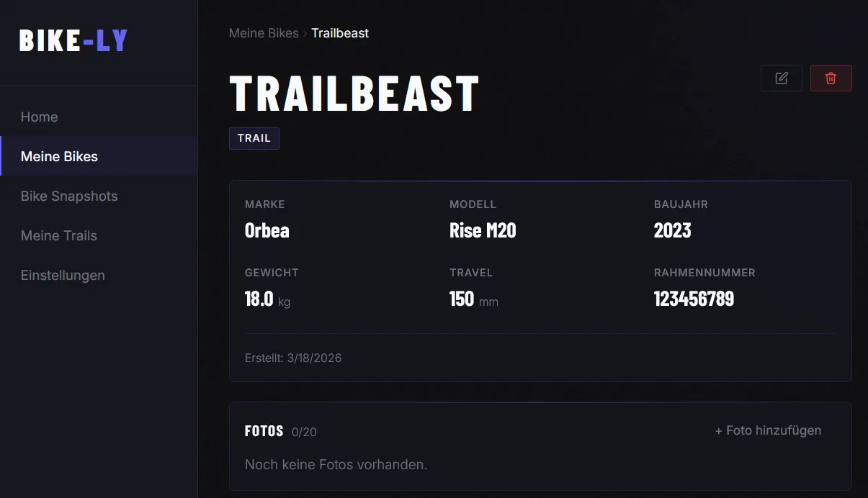Click the 150 mm travel value
The height and width of the screenshot is (498, 868).
point(473,299)
